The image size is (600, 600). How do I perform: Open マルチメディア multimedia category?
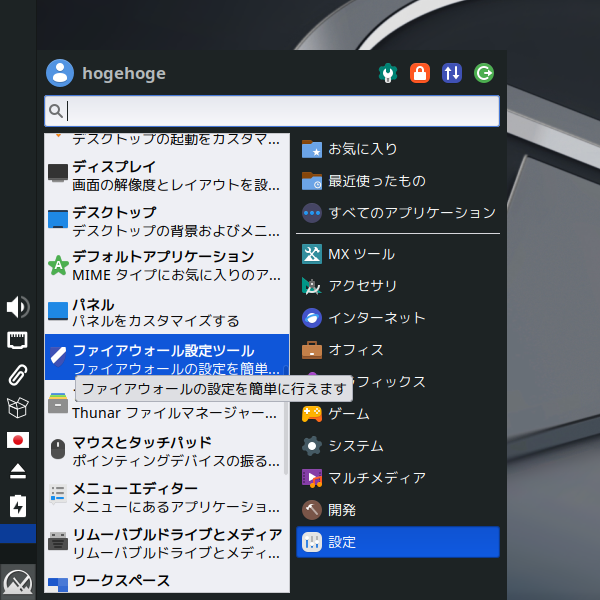pos(398,478)
